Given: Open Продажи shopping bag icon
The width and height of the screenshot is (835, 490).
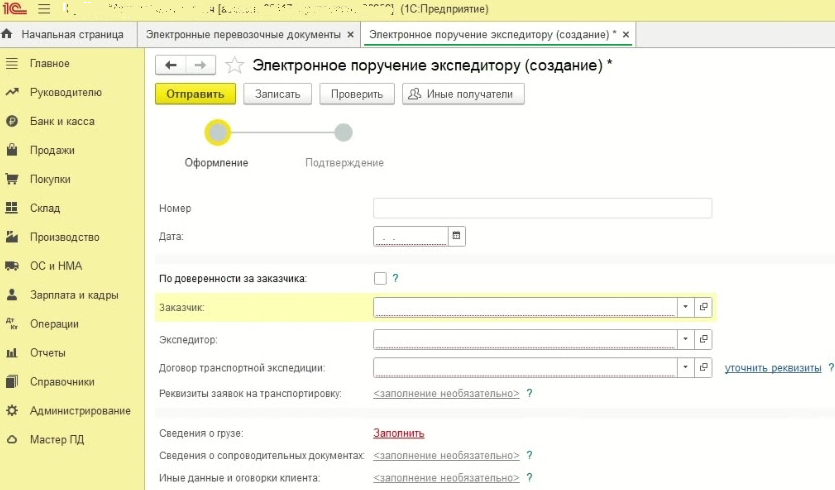Looking at the screenshot, I should click(x=12, y=150).
